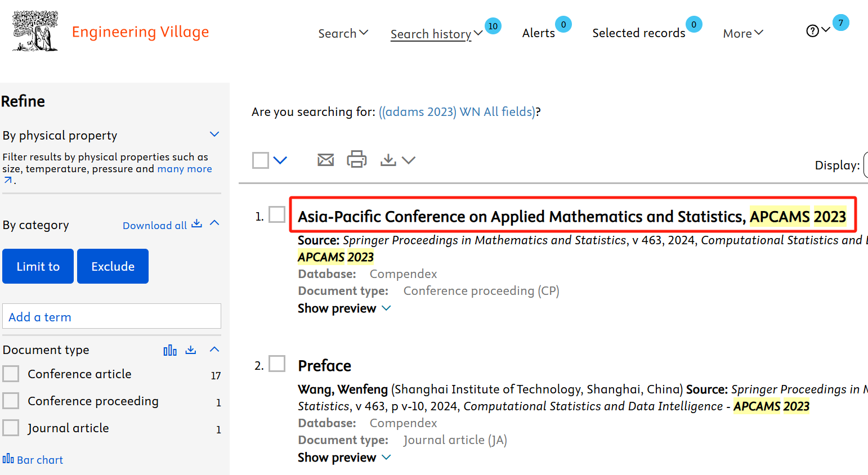The height and width of the screenshot is (475, 868).
Task: Collapse the Document type facet
Action: [214, 349]
